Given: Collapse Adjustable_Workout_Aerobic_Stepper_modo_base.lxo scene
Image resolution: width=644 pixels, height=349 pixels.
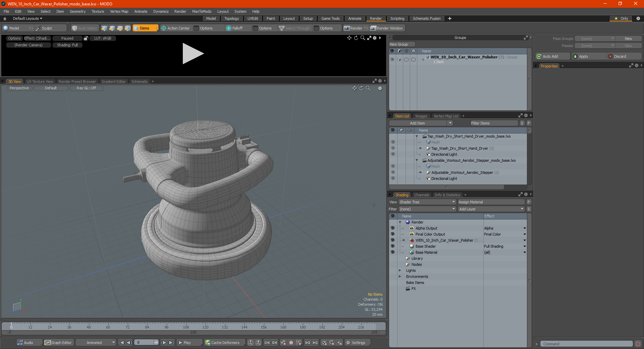Looking at the screenshot, I should coord(417,160).
